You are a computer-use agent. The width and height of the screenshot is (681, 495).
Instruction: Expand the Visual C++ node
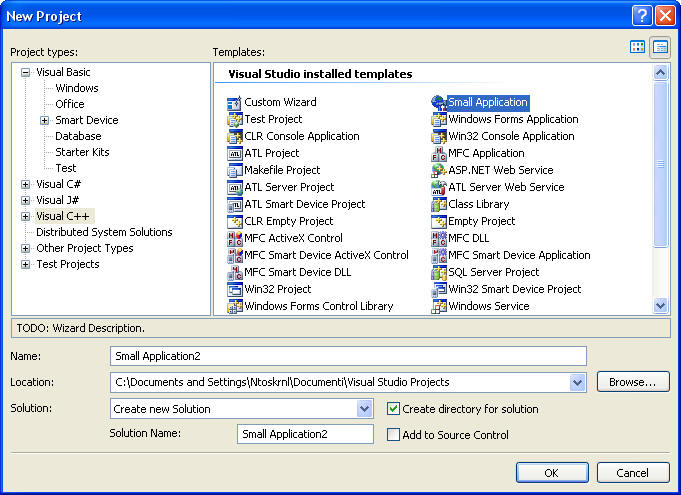[x=26, y=216]
